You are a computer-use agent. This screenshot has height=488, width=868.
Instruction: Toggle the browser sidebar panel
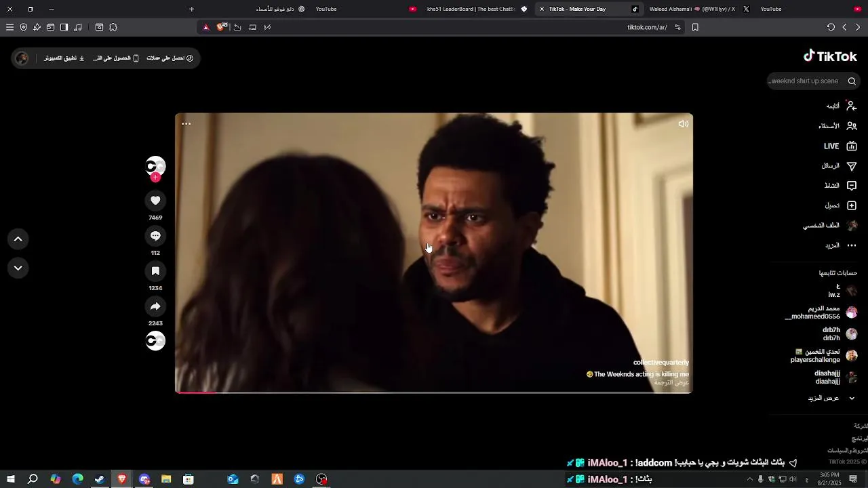64,27
